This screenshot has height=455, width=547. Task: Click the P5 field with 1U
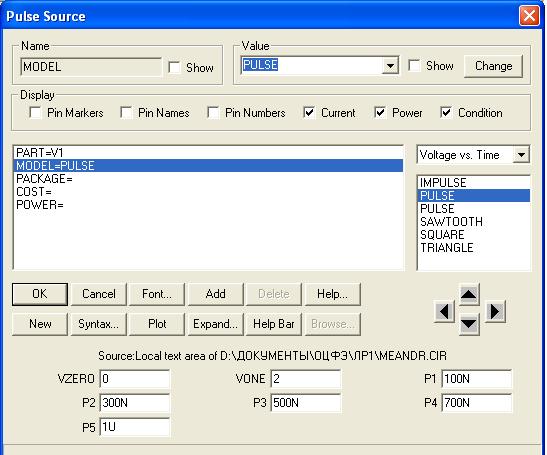tap(135, 427)
